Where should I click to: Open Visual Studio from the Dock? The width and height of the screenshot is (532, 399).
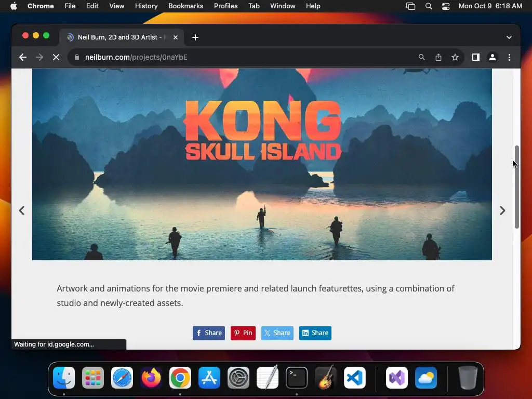click(x=397, y=378)
